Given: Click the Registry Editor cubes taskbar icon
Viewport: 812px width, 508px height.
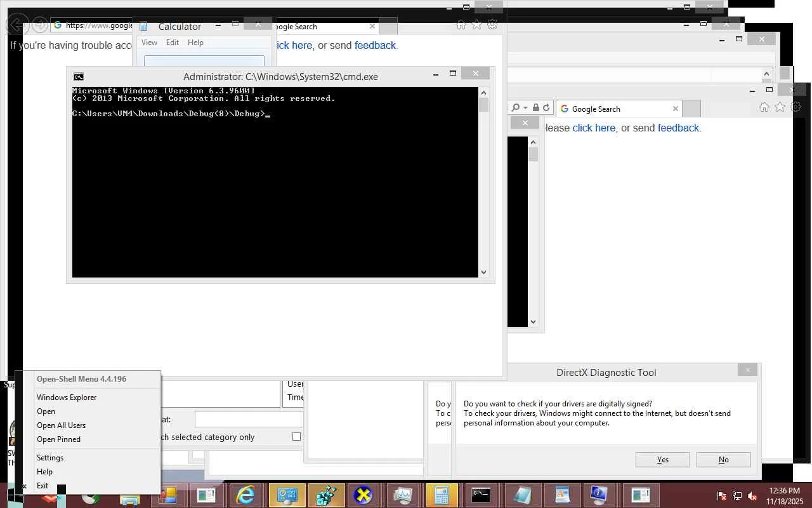Looking at the screenshot, I should [x=326, y=495].
